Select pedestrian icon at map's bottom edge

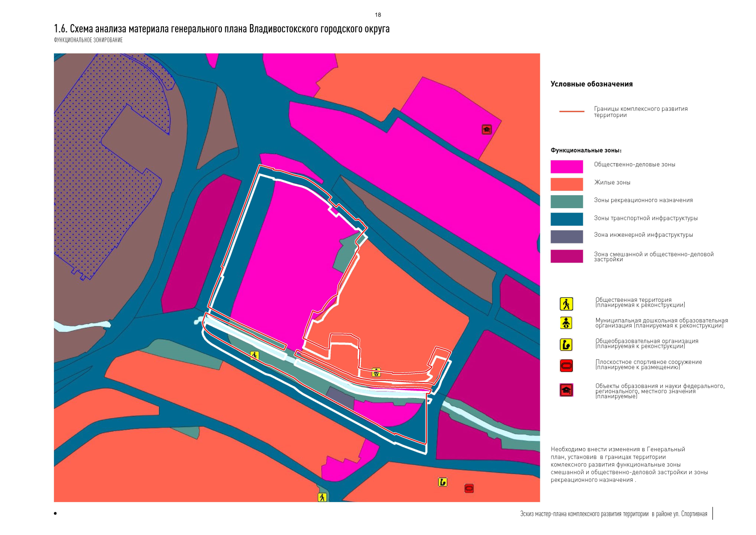(x=322, y=497)
